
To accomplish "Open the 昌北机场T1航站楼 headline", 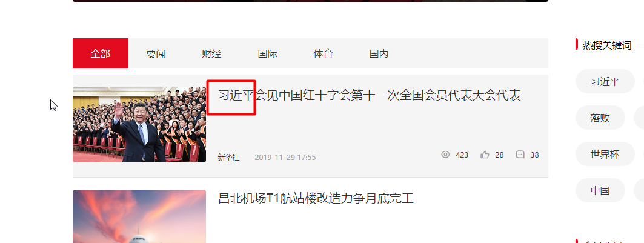I will [x=316, y=199].
